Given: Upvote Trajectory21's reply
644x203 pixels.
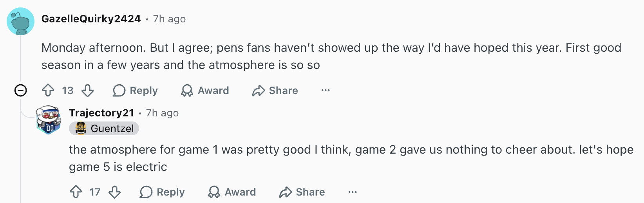Looking at the screenshot, I should pyautogui.click(x=76, y=192).
